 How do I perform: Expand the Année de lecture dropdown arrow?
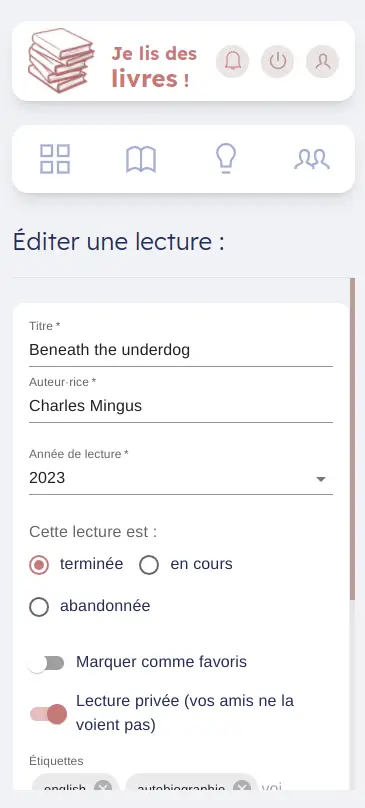(x=321, y=479)
